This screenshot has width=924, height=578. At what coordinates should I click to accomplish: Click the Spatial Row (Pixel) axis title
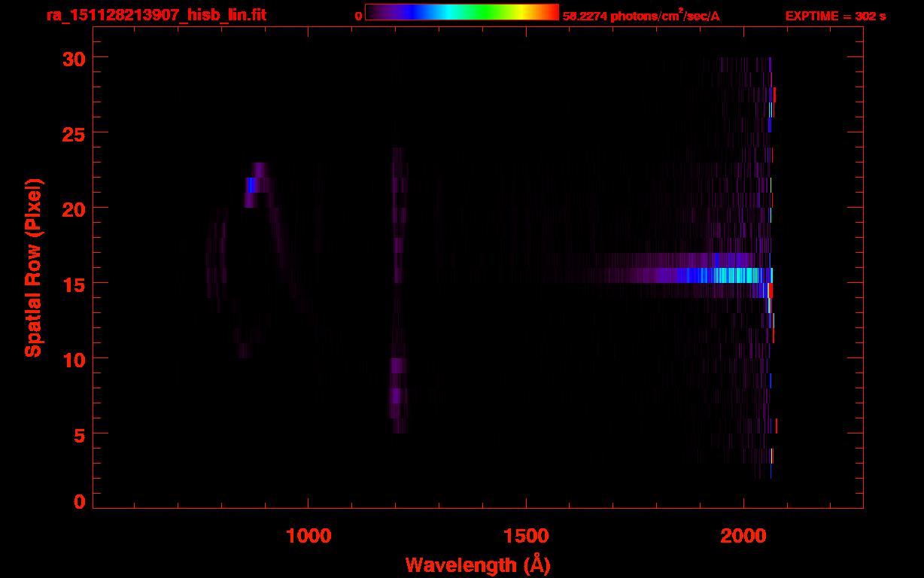tap(33, 268)
